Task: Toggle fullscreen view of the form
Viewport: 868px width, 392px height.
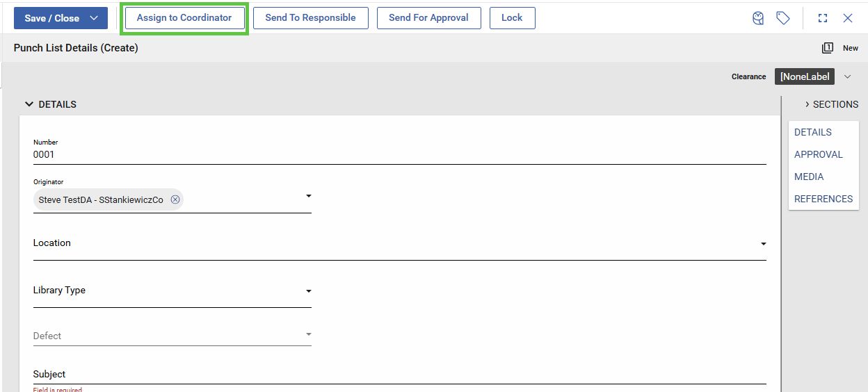Action: (x=823, y=19)
